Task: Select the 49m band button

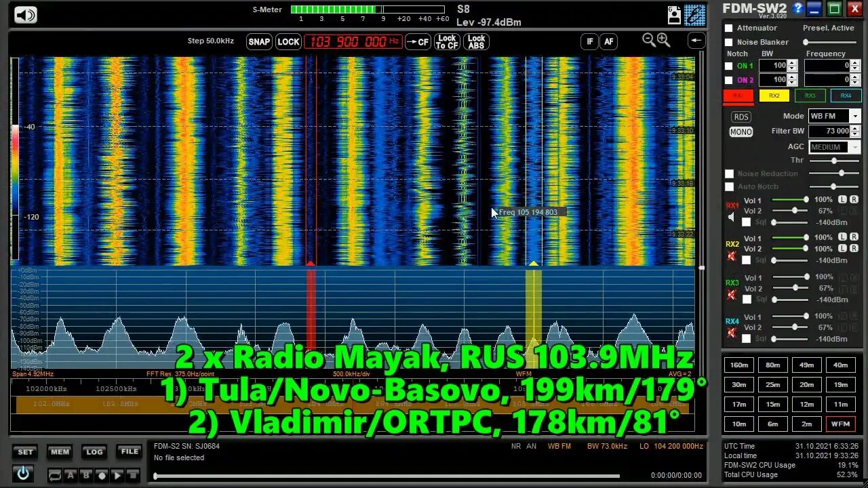Action: point(806,365)
